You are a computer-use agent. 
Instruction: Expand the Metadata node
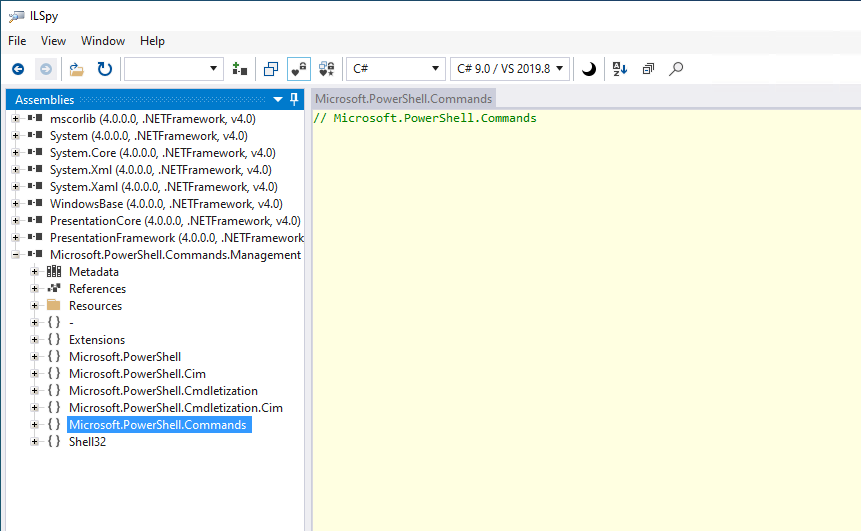pyautogui.click(x=35, y=272)
